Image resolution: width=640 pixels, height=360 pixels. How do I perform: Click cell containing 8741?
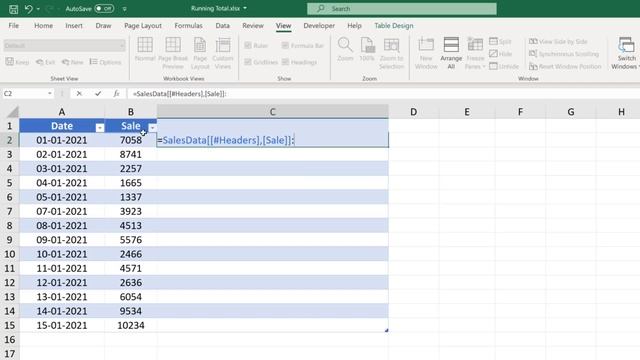[x=131, y=154]
